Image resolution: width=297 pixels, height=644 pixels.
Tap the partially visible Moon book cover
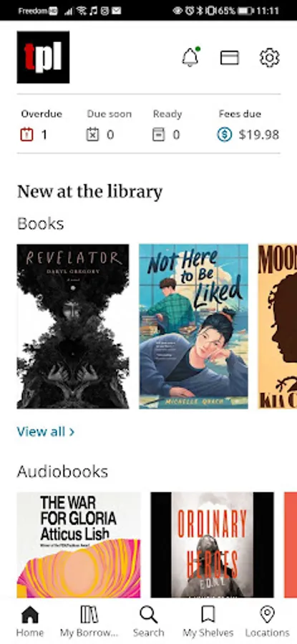pos(277,326)
